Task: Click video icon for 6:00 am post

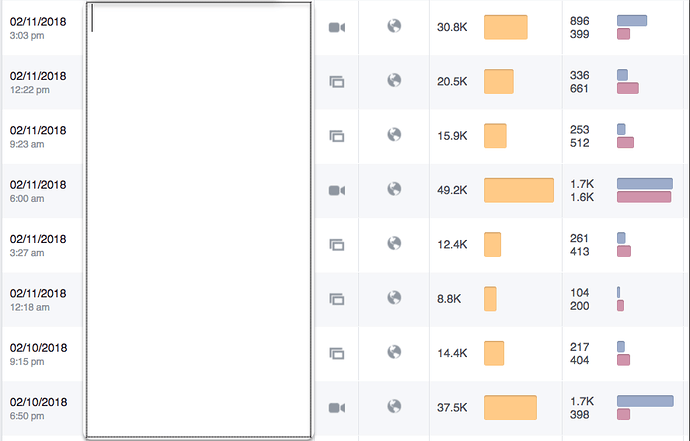Action: [337, 190]
